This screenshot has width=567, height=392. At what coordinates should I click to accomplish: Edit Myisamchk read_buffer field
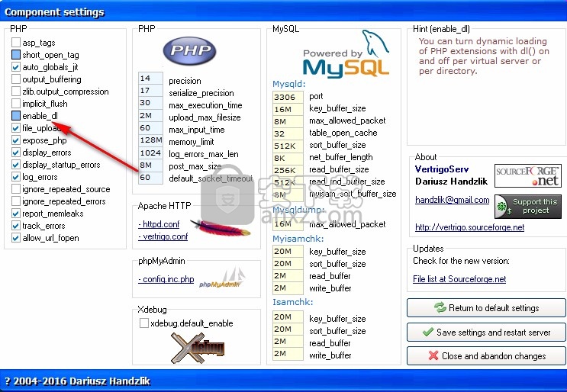click(288, 275)
